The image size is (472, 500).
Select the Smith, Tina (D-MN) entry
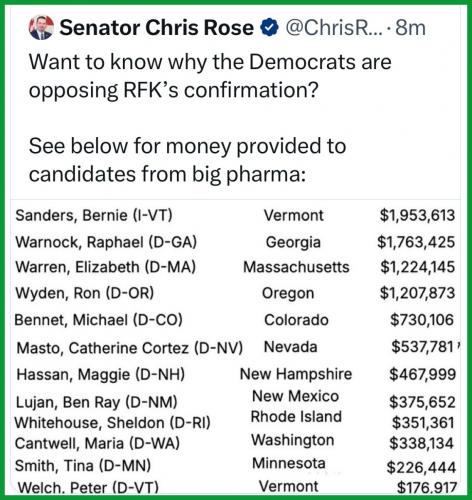[83, 466]
